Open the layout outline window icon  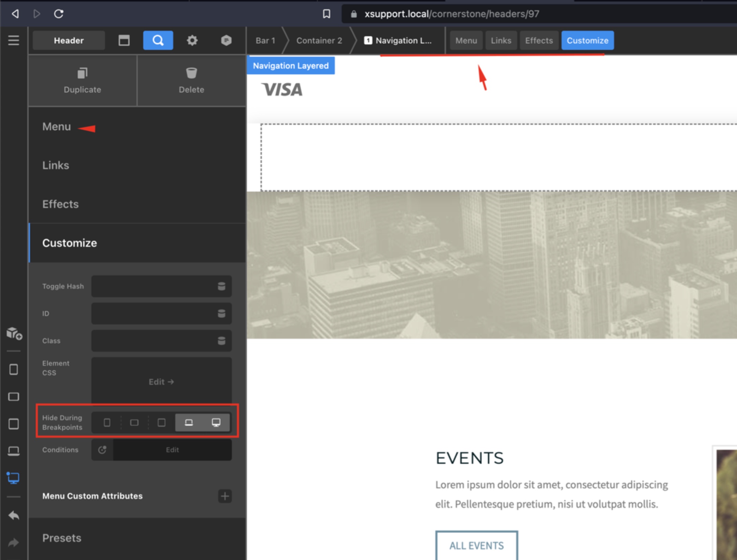click(124, 40)
